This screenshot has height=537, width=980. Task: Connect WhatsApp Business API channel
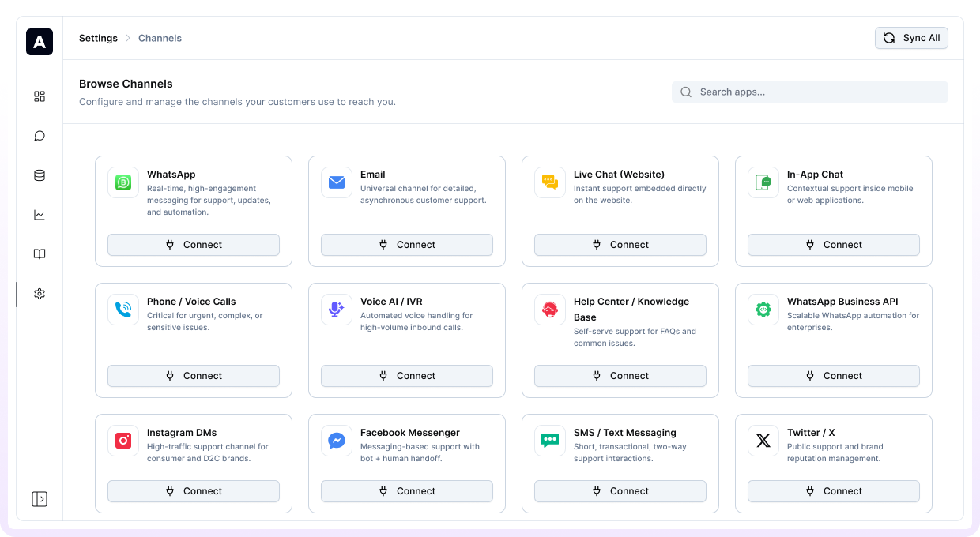[834, 376]
